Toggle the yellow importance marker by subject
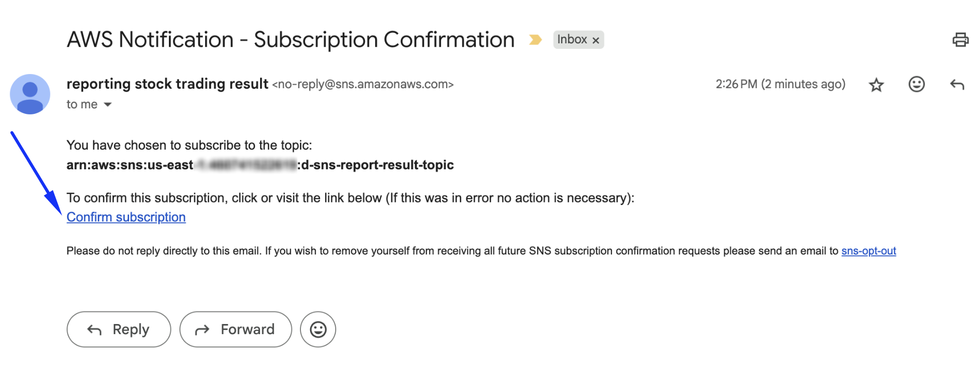 point(535,40)
